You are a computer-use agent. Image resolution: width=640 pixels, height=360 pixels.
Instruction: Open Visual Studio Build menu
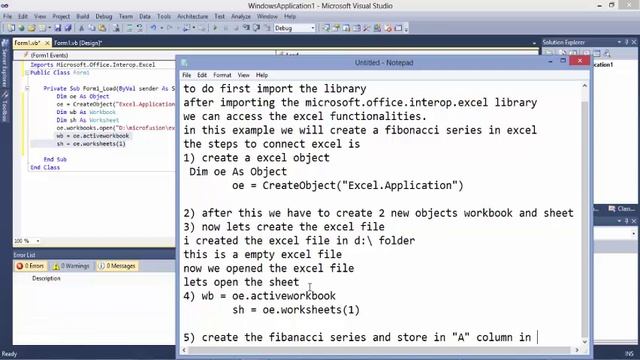tap(82, 16)
